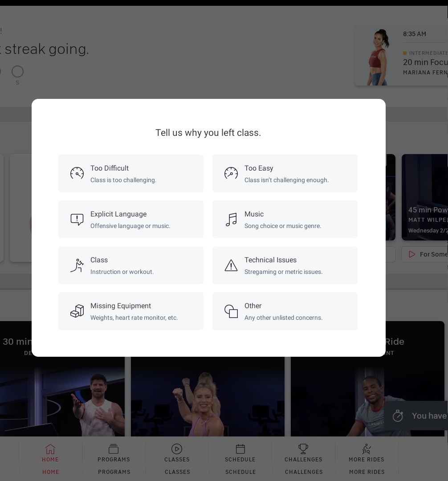Click the Explicit Language speech bubble icon
448x481 pixels.
click(77, 220)
